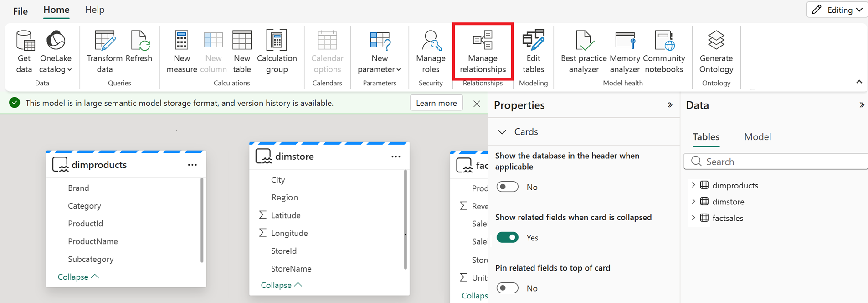Open dimstore card more options
The height and width of the screenshot is (303, 868).
395,157
